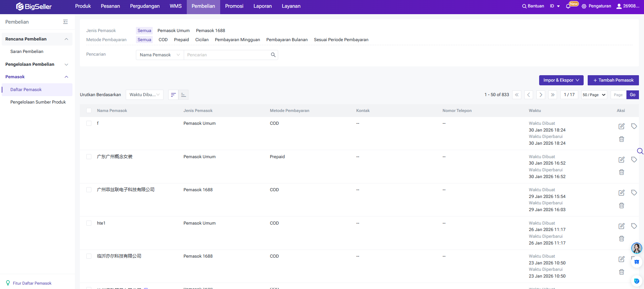Check the box for supplier hte1
Screen dimensions: 644x289
click(x=89, y=223)
